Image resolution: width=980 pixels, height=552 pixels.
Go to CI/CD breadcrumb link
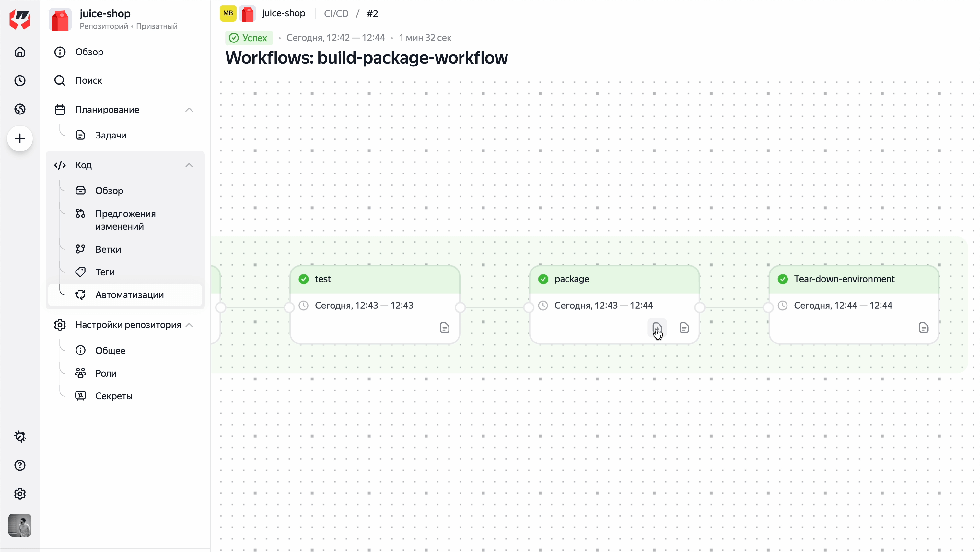336,13
